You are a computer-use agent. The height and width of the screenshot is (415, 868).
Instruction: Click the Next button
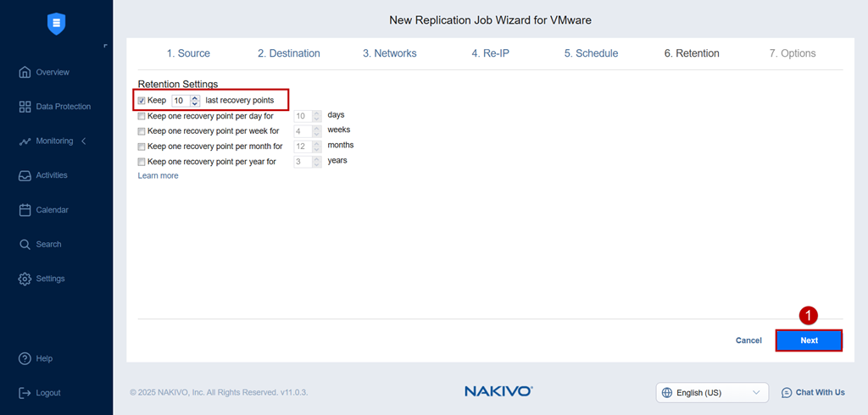(809, 340)
